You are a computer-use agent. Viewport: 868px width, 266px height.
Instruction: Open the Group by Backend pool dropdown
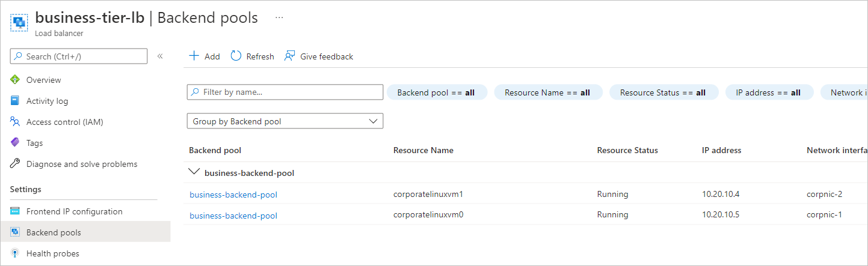click(285, 121)
